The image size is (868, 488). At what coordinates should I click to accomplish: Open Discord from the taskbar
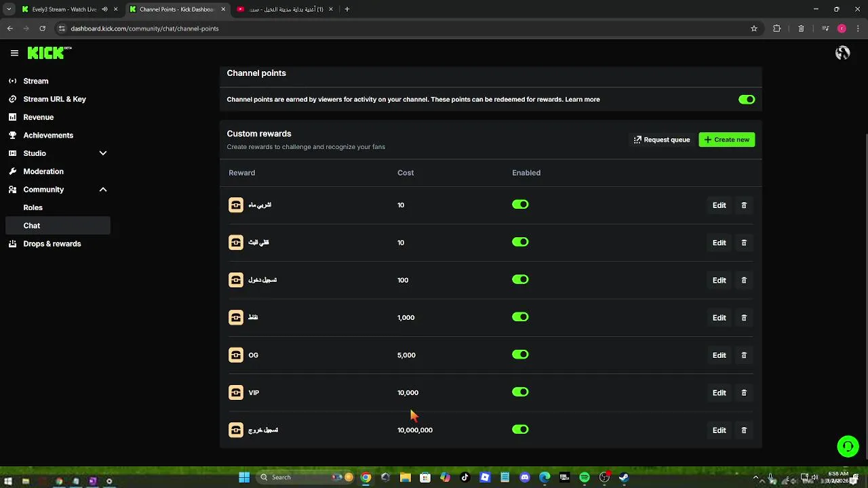coord(525,477)
